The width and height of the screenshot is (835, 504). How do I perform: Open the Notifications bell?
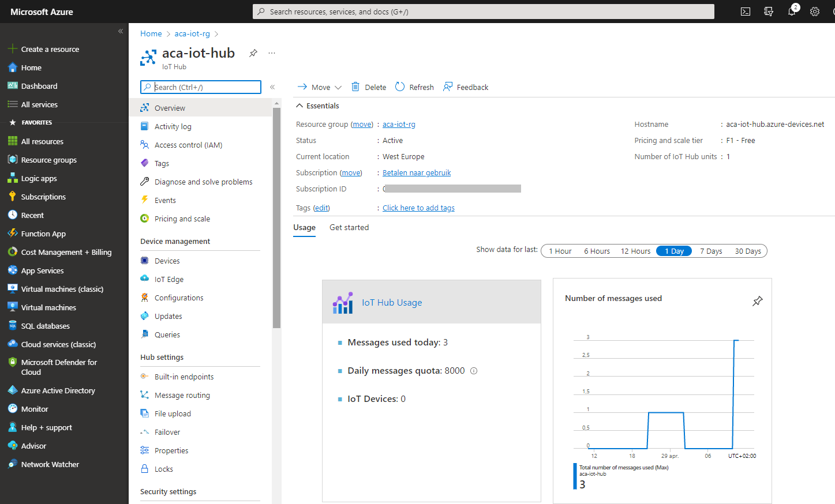[791, 11]
